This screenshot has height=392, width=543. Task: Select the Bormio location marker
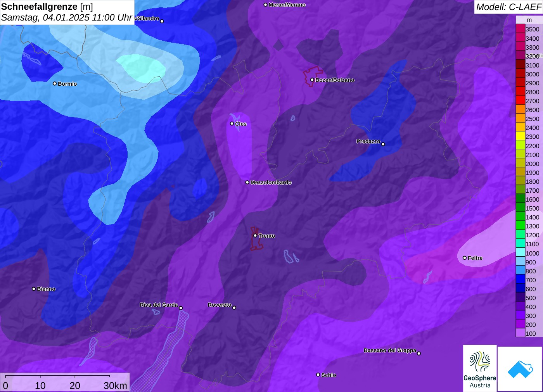(x=55, y=83)
